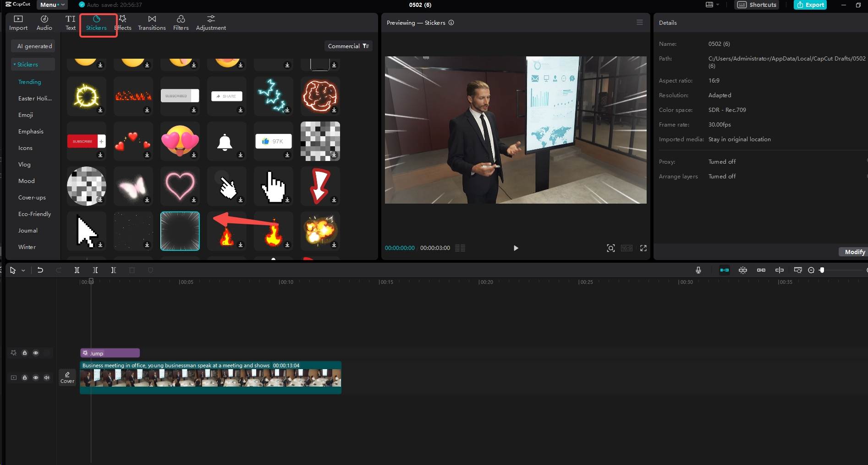Play the preview video
The image size is (868, 465).
(516, 248)
